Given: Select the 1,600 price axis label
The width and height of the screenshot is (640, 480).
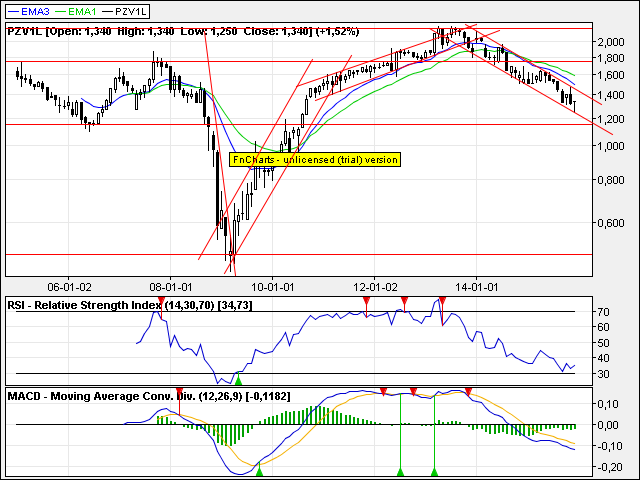Looking at the screenshot, I should click(611, 75).
